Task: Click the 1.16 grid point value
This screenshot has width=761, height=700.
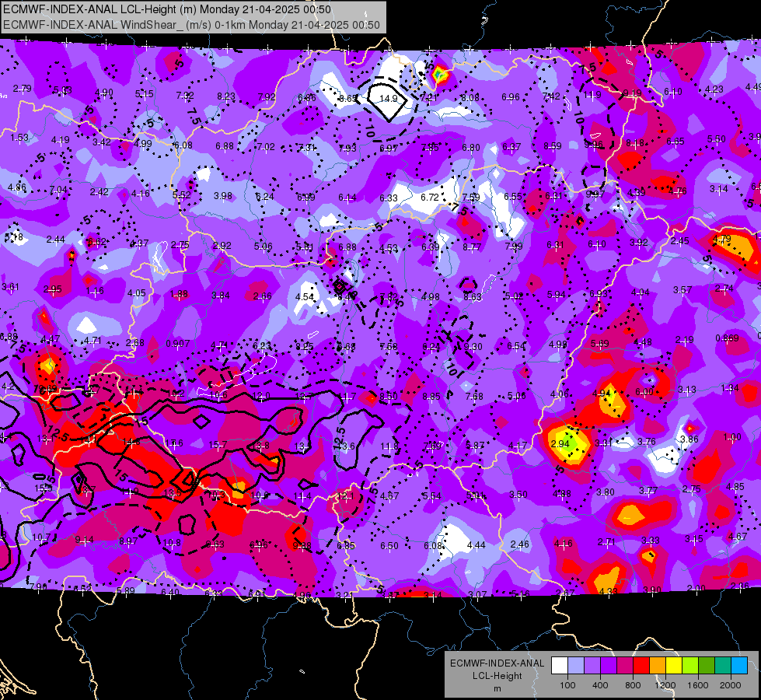Action: coord(95,291)
